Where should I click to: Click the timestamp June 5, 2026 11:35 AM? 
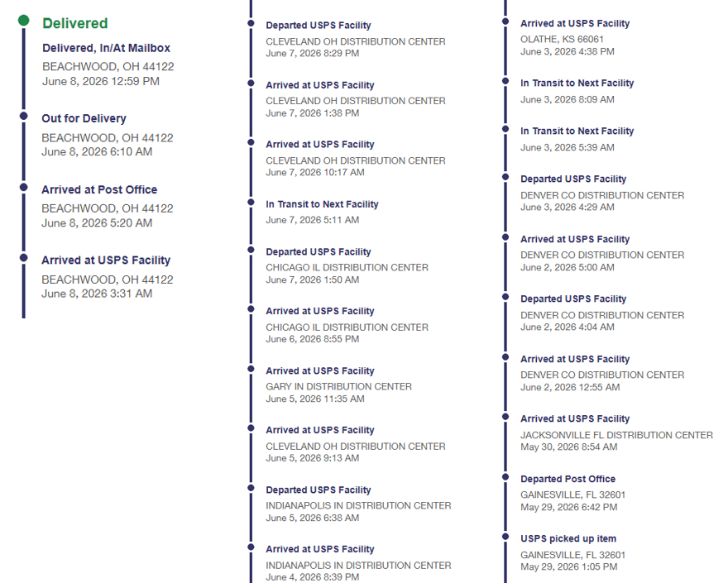pos(315,399)
